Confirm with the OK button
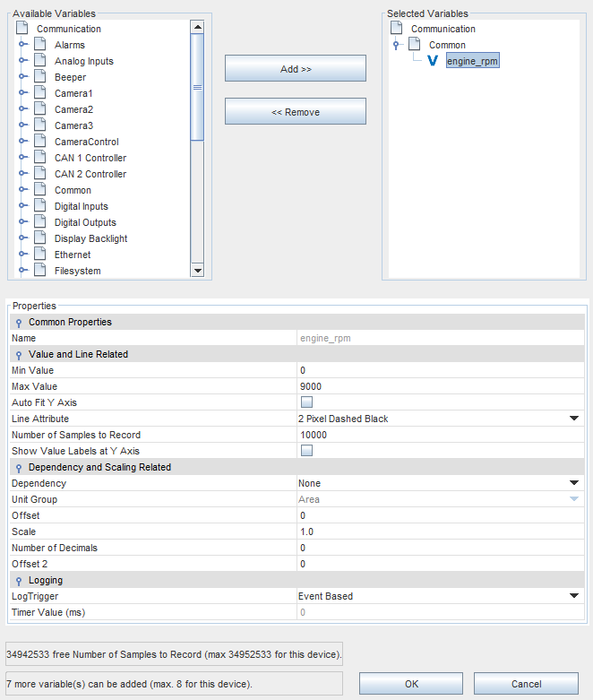This screenshot has width=593, height=700. [x=411, y=684]
